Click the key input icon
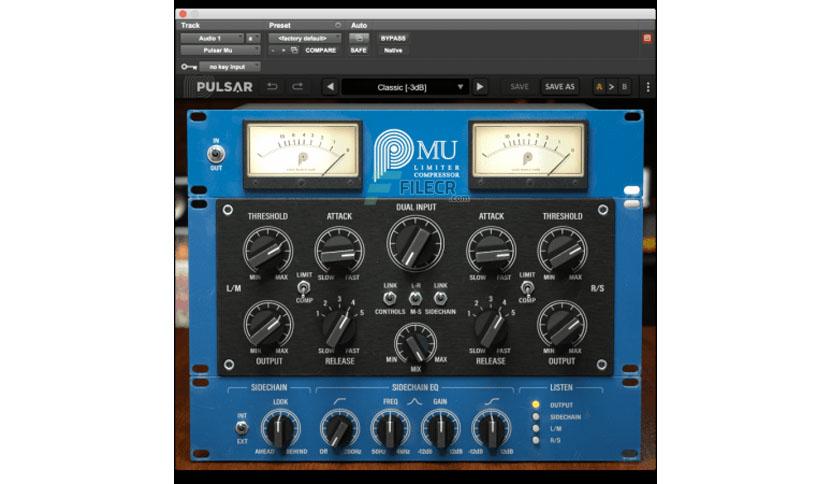Image resolution: width=836 pixels, height=484 pixels. click(188, 67)
